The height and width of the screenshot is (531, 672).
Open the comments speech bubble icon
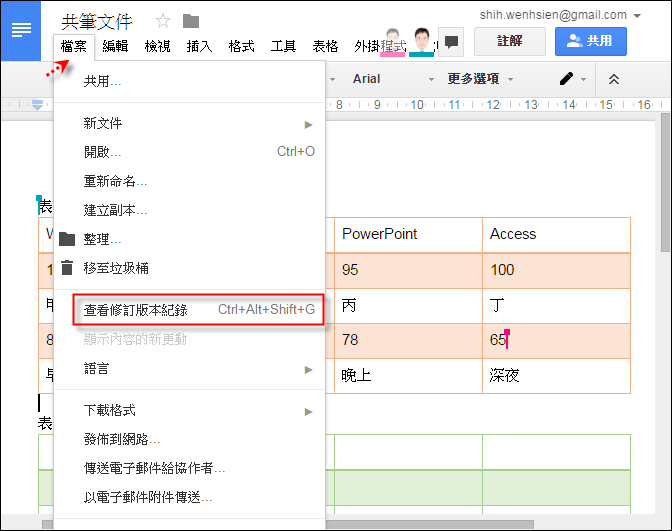(451, 42)
